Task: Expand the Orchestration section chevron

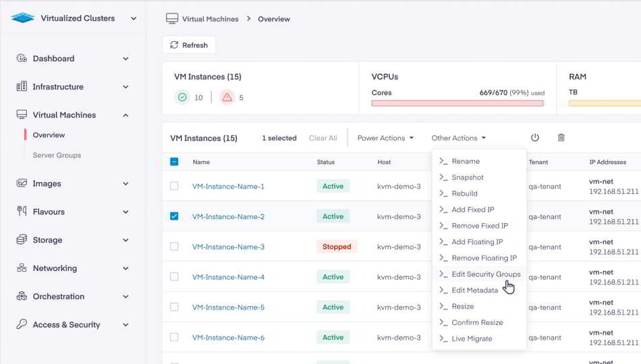Action: click(x=126, y=297)
